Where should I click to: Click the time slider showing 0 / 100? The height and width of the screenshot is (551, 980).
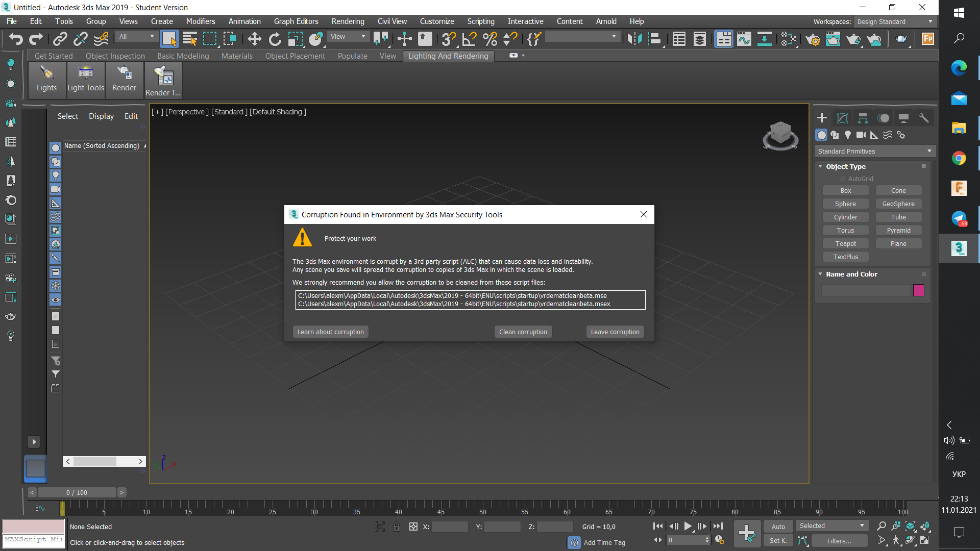[77, 493]
